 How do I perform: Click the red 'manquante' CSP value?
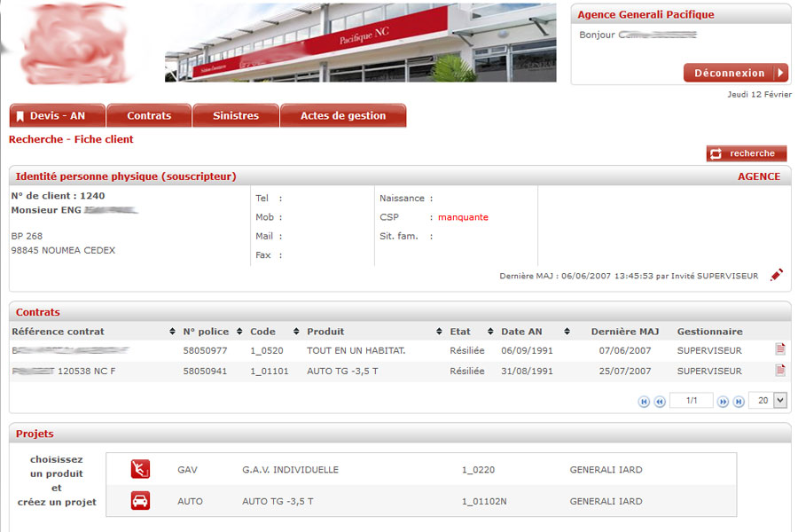click(x=463, y=217)
